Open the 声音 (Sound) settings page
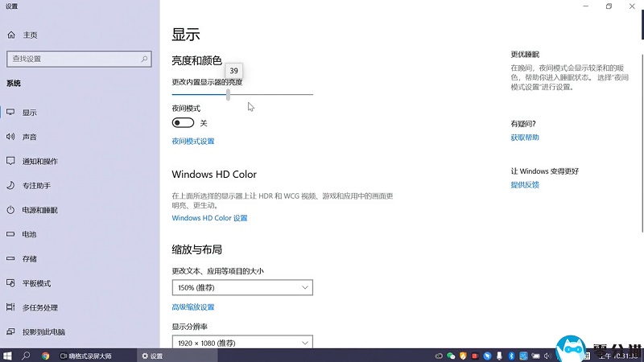Screen dimensions: 644x362 tap(29, 137)
